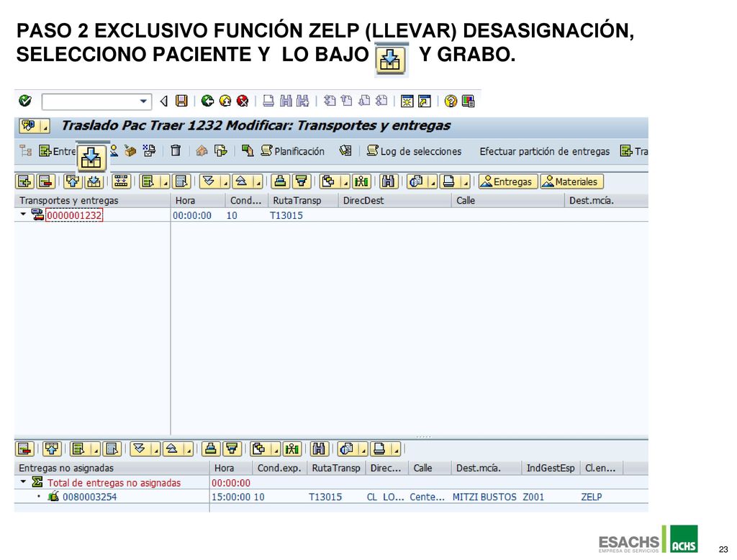Click Efectuar partición de entregas

pyautogui.click(x=544, y=151)
